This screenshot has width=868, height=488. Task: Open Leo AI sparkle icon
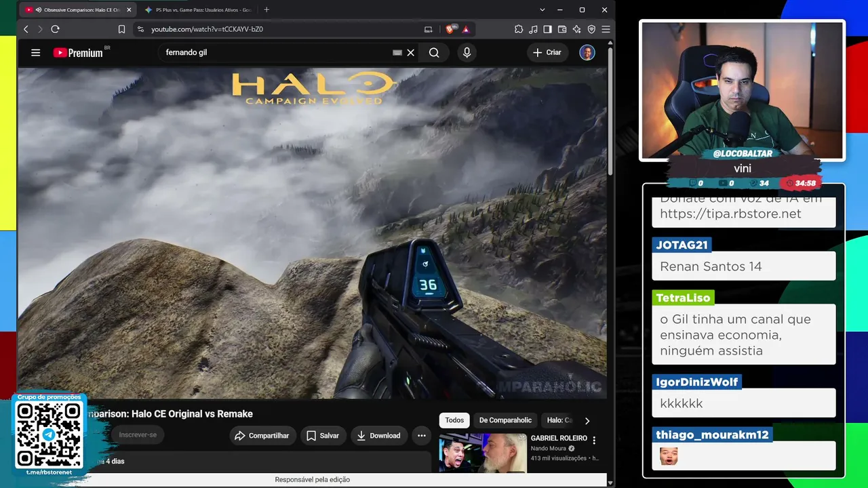pos(576,29)
